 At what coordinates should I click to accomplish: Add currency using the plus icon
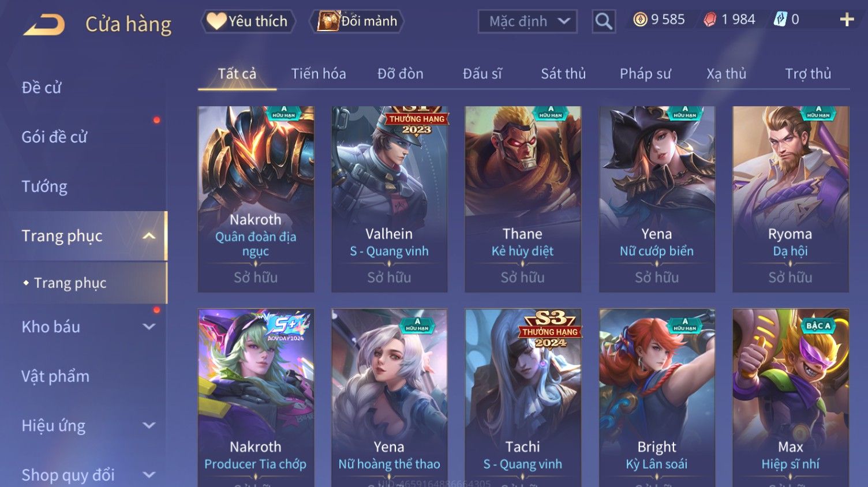click(x=847, y=20)
